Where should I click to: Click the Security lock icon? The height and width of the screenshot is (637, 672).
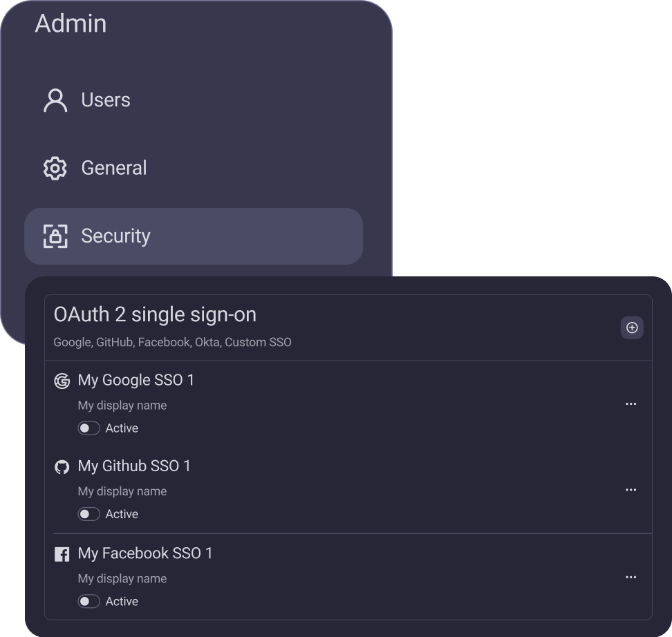[x=55, y=236]
